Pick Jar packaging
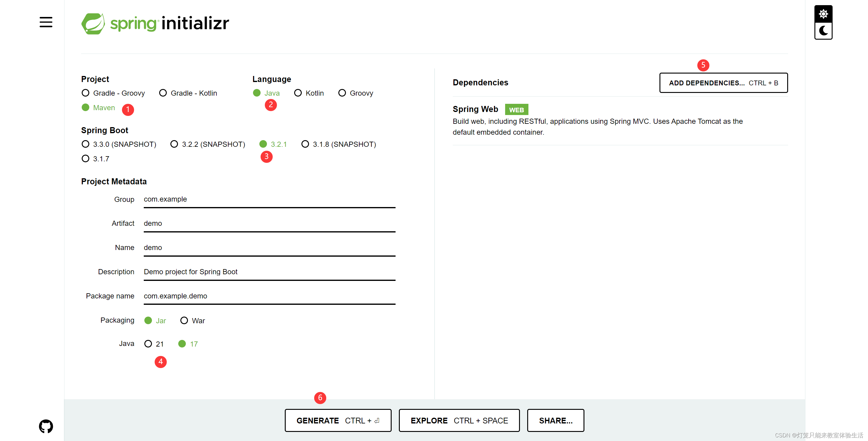Image resolution: width=868 pixels, height=441 pixels. [x=155, y=321]
